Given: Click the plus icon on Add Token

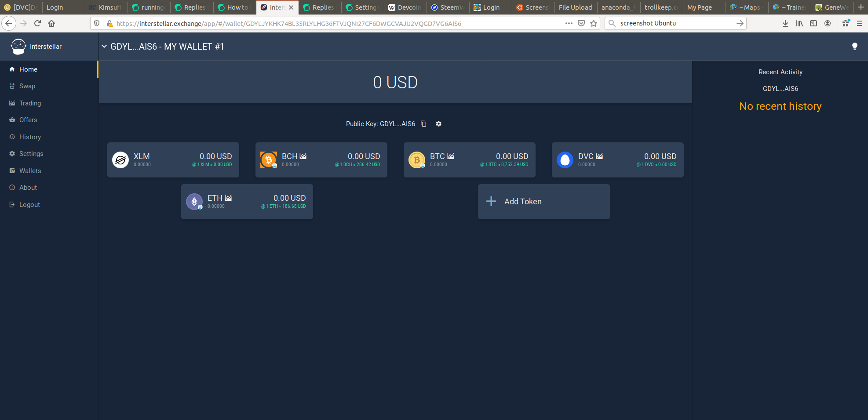Looking at the screenshot, I should coord(491,202).
